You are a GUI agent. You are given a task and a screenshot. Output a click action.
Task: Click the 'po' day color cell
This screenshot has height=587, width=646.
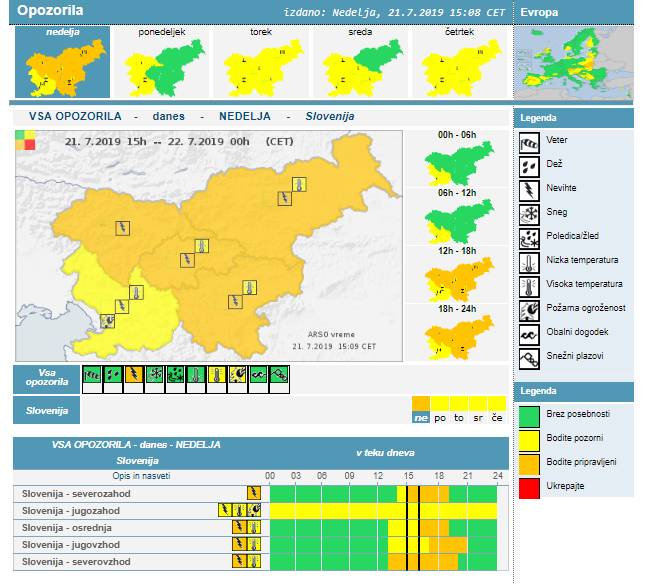[x=440, y=417]
